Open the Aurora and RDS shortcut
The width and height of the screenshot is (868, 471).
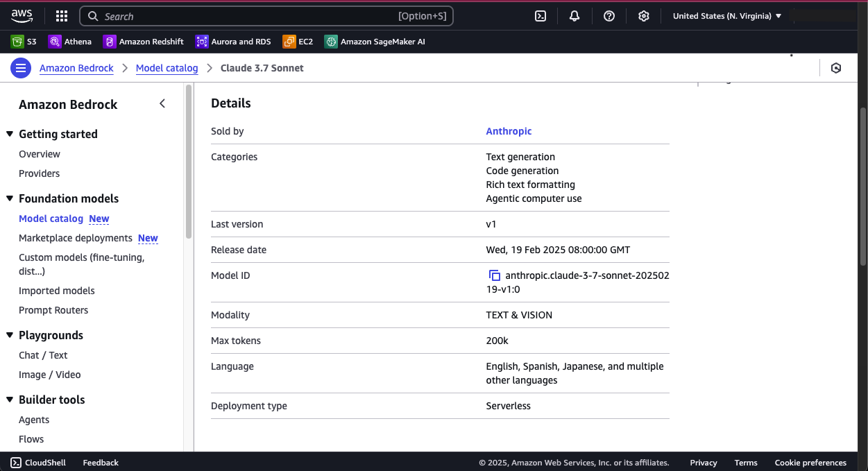[x=233, y=42]
